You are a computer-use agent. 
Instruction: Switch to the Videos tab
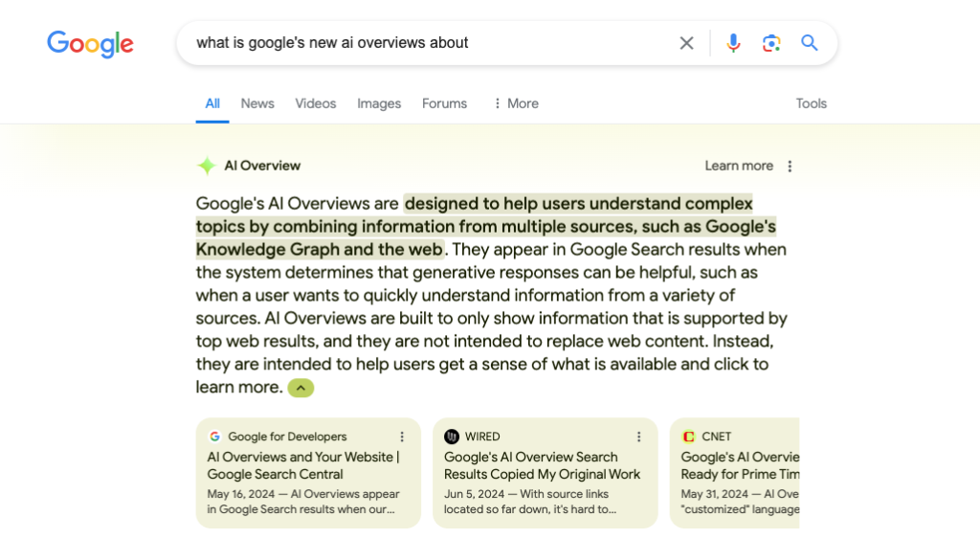pyautogui.click(x=316, y=103)
